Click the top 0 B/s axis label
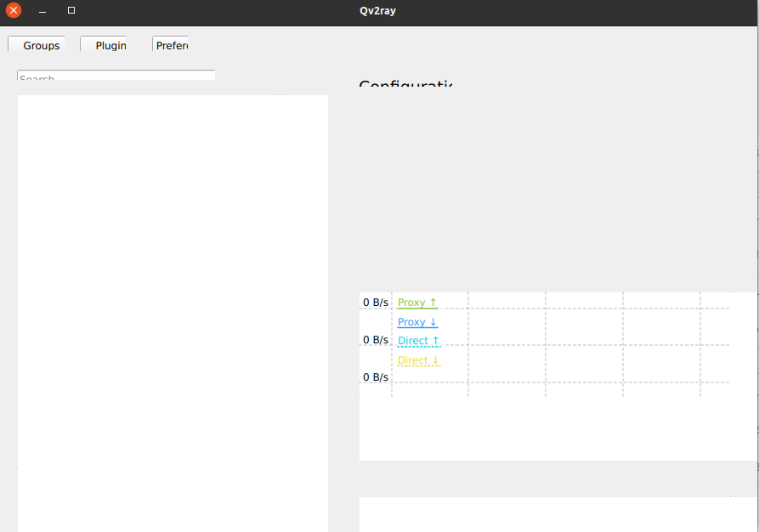The height and width of the screenshot is (532, 759). 376,303
